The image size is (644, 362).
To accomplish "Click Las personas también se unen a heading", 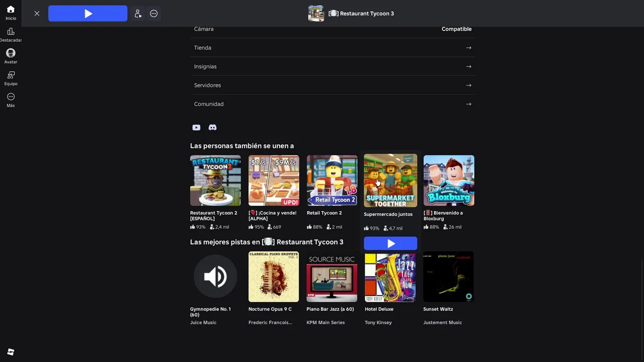I will point(242,146).
